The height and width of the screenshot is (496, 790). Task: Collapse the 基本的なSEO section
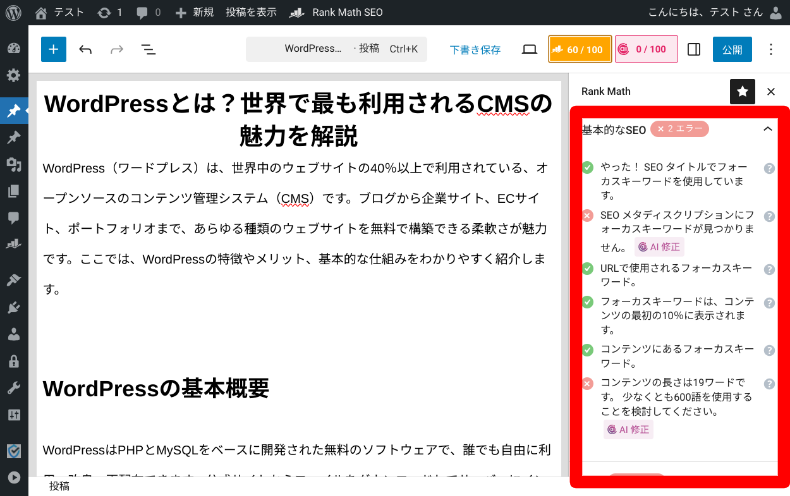767,129
